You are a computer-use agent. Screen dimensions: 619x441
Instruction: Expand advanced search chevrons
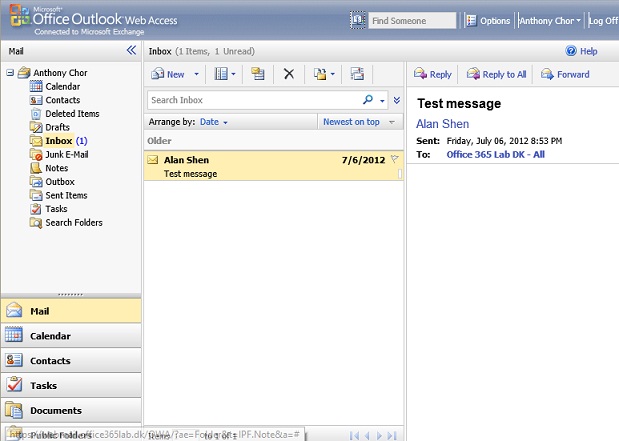pyautogui.click(x=397, y=100)
